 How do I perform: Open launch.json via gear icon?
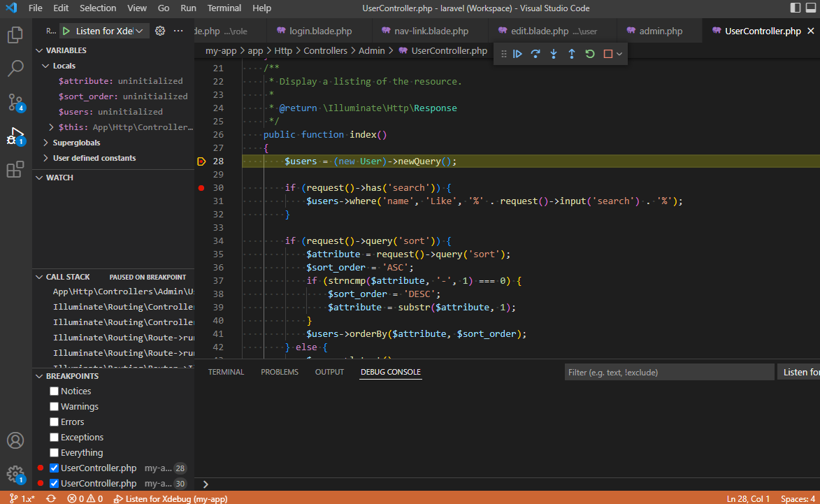(160, 31)
